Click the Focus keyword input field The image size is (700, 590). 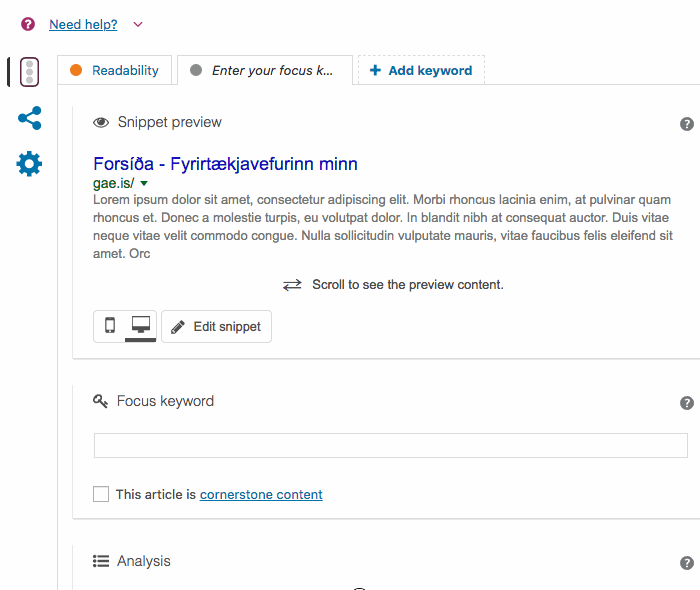tap(390, 445)
